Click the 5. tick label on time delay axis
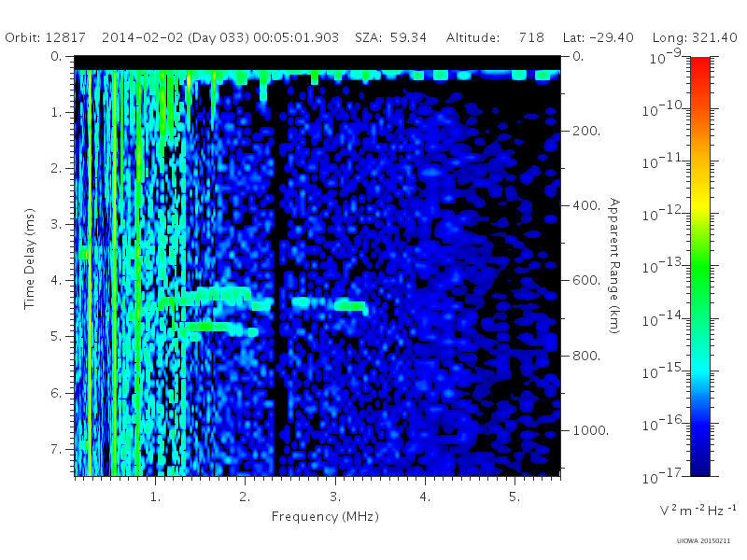 pos(57,337)
